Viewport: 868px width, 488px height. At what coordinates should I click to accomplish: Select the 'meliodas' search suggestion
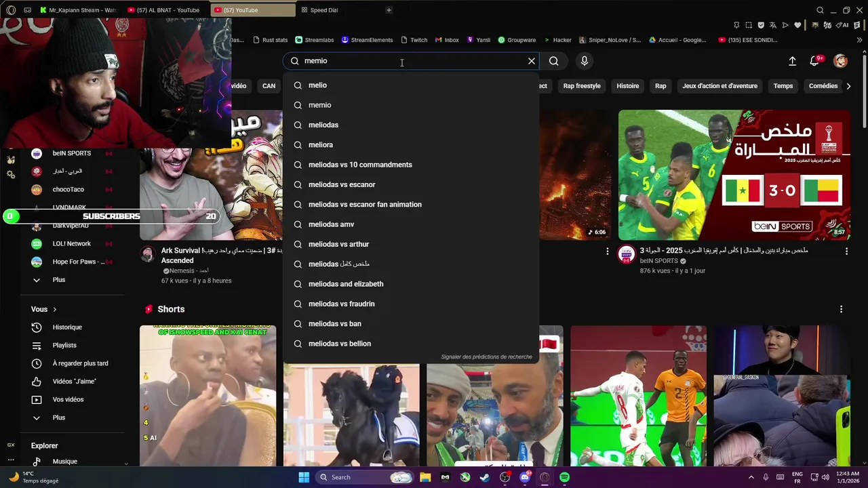point(411,125)
